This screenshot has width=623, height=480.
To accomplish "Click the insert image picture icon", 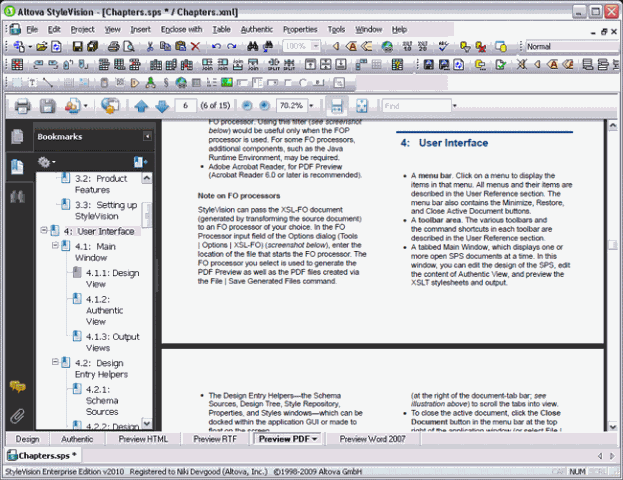I will click(227, 83).
